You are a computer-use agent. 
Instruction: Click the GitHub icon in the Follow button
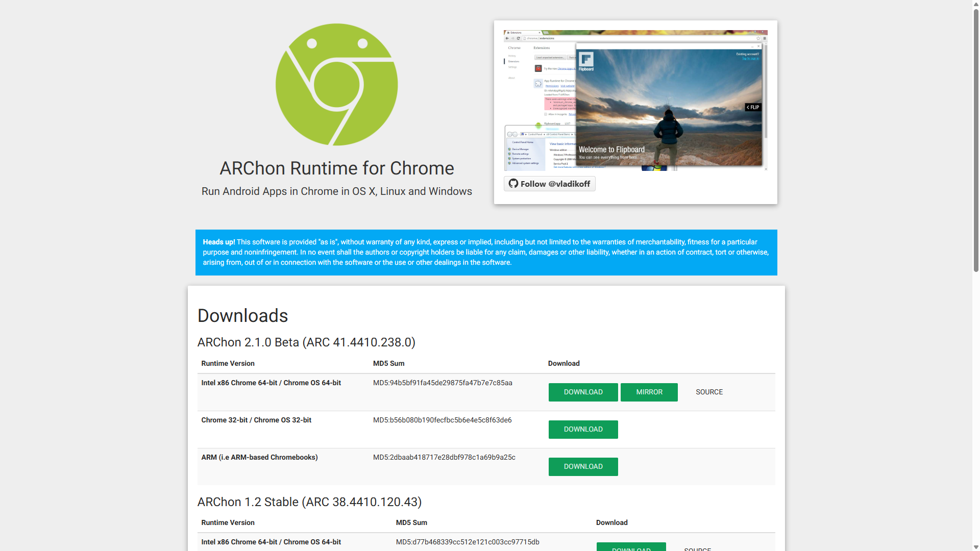pos(513,184)
